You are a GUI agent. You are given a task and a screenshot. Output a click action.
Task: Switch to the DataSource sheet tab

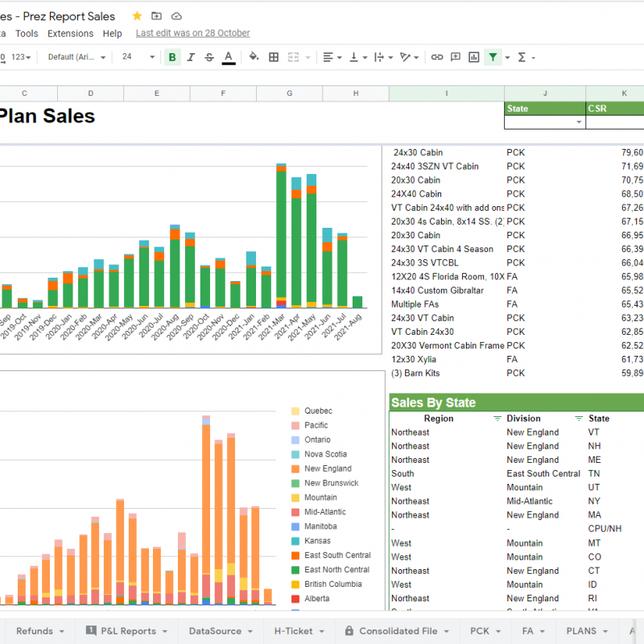coord(215,631)
